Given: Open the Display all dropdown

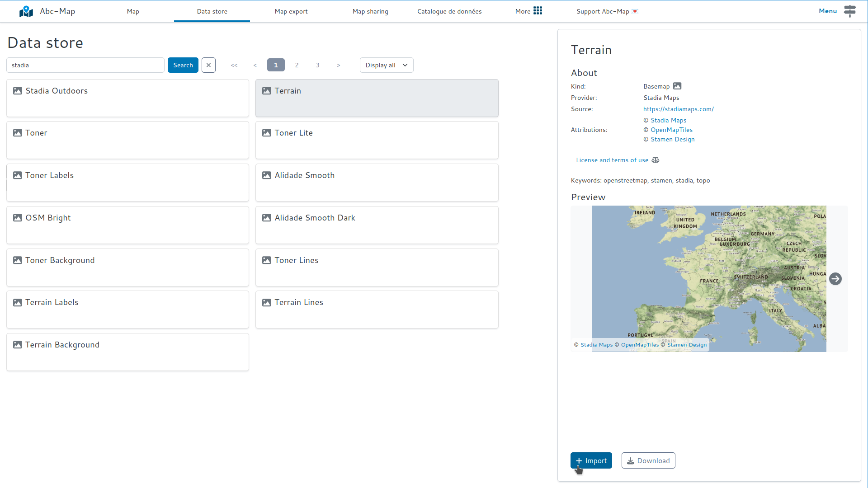Looking at the screenshot, I should coord(386,65).
